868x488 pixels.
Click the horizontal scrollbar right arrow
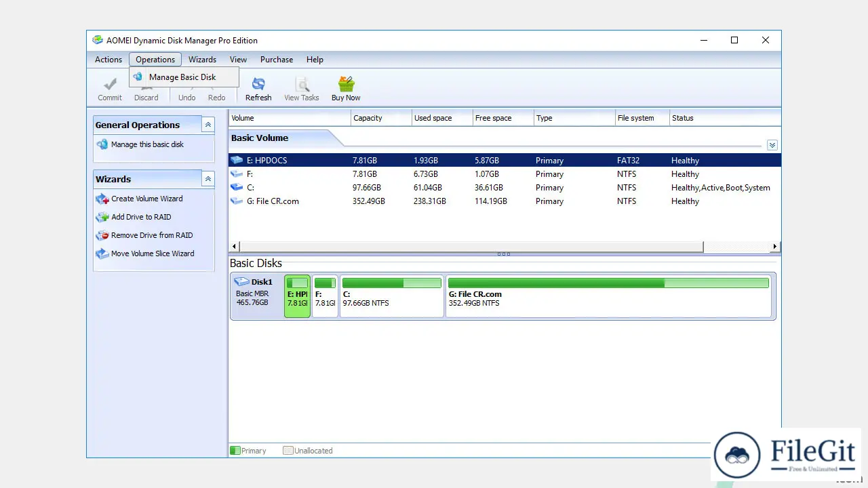tap(775, 247)
